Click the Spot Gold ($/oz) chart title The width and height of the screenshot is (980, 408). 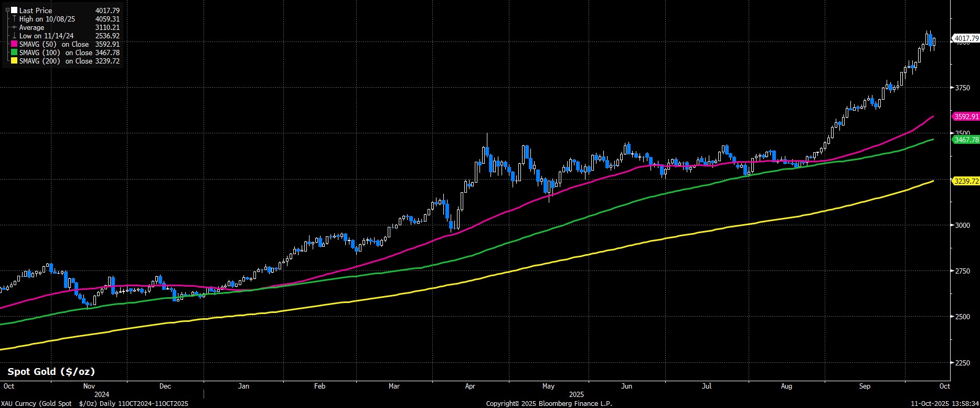51,371
